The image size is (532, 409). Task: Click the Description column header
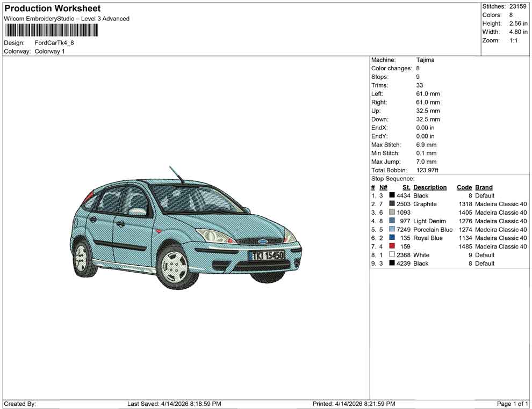tap(432, 187)
